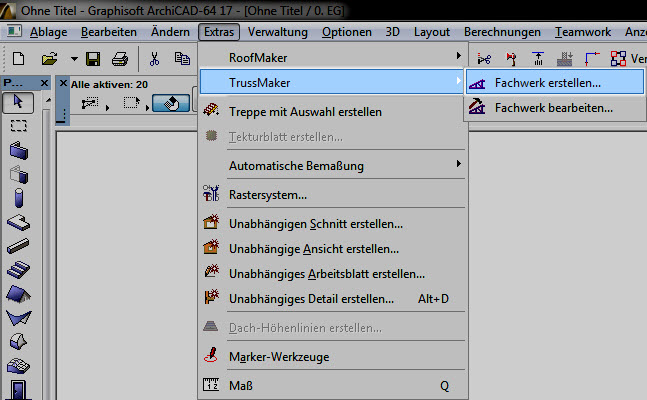Open the Berechnungen menu
647x400 pixels.
502,32
